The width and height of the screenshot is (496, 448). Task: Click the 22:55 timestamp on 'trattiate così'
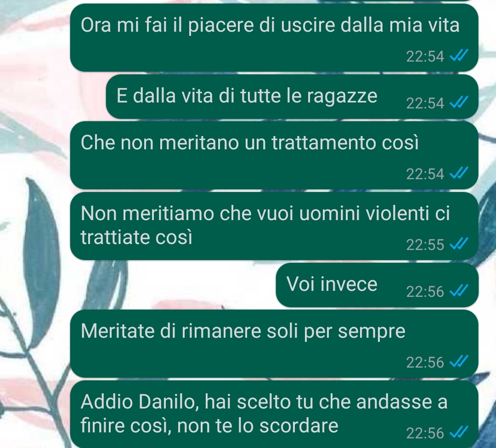coord(425,245)
